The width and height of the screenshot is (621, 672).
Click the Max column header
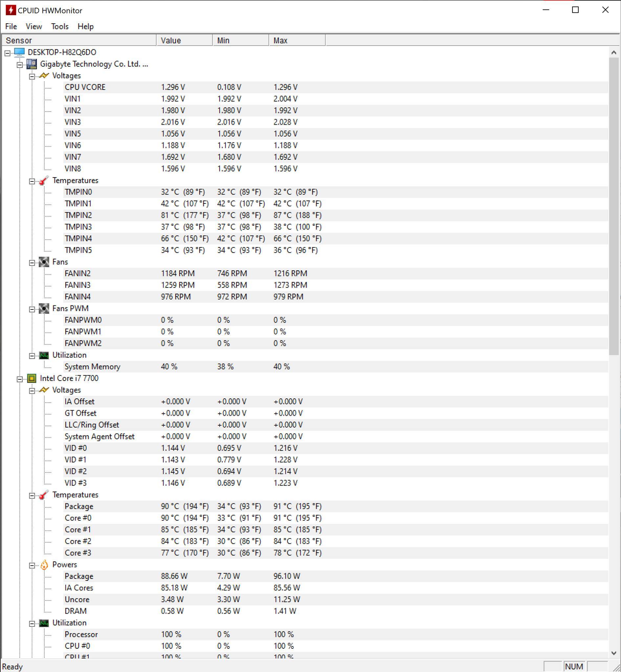(x=297, y=40)
